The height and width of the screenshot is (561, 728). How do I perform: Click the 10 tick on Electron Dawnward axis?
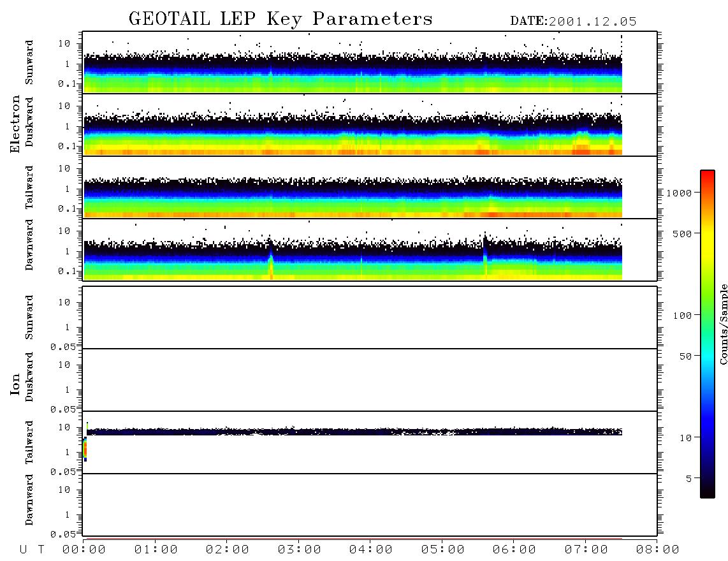(64, 231)
